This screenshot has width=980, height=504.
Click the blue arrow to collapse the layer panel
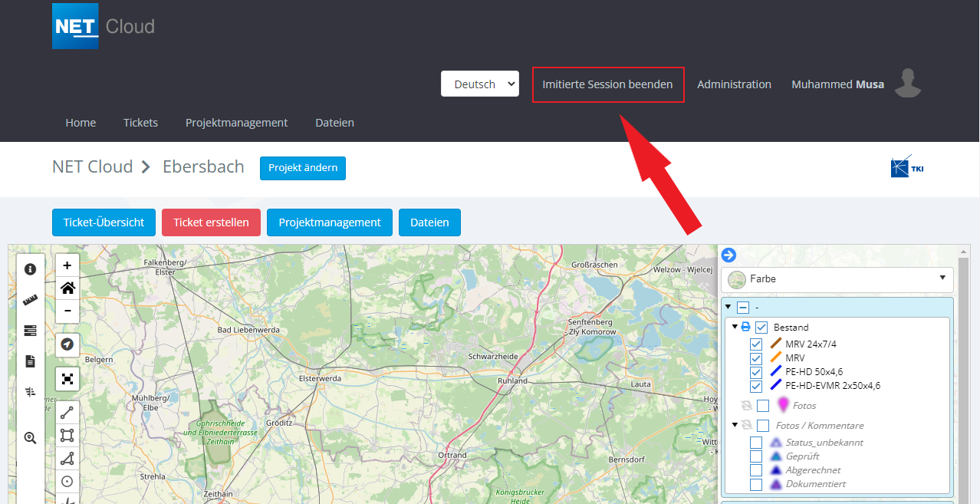728,255
